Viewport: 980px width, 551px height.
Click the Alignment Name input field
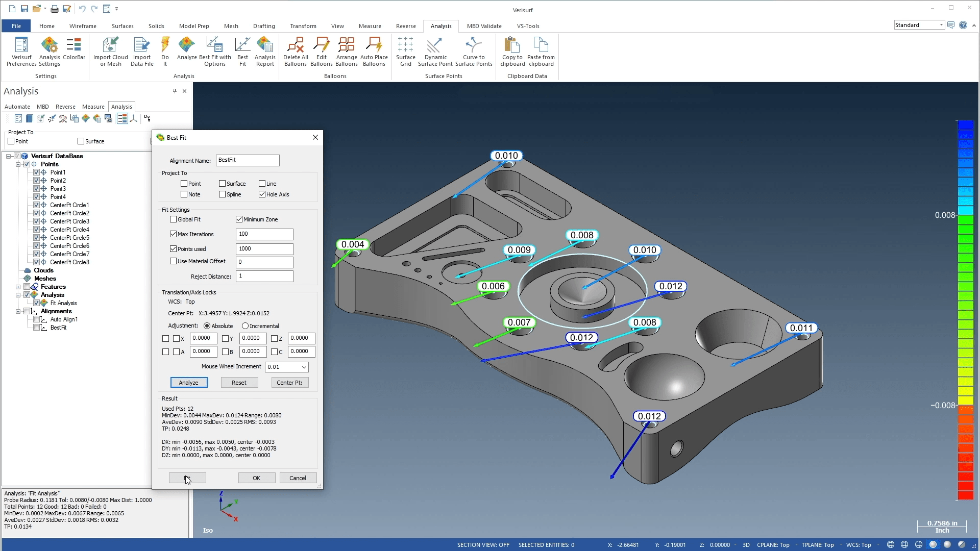tap(248, 160)
